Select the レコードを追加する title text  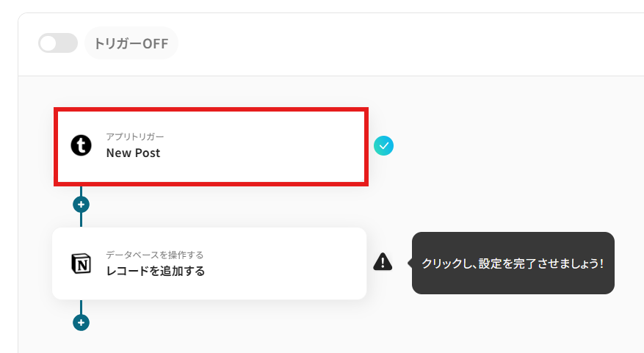point(155,271)
